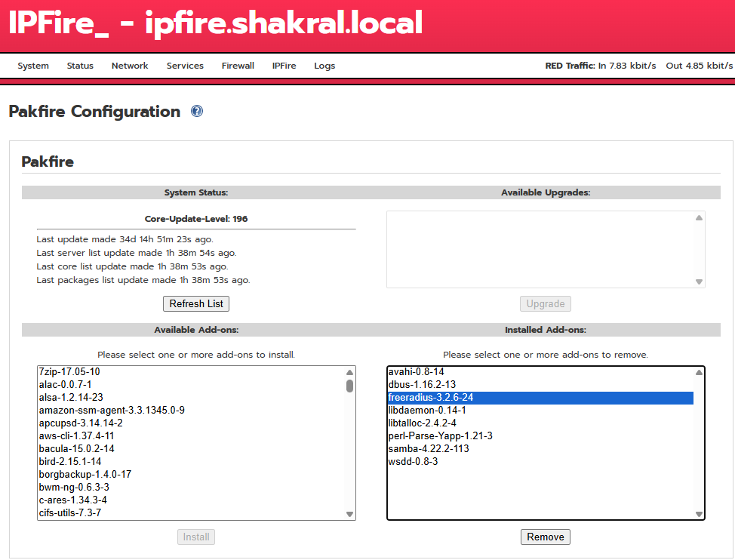Select c-ares-1.34.3-4 add-on
Screen dimensions: 735x560
tap(191, 500)
